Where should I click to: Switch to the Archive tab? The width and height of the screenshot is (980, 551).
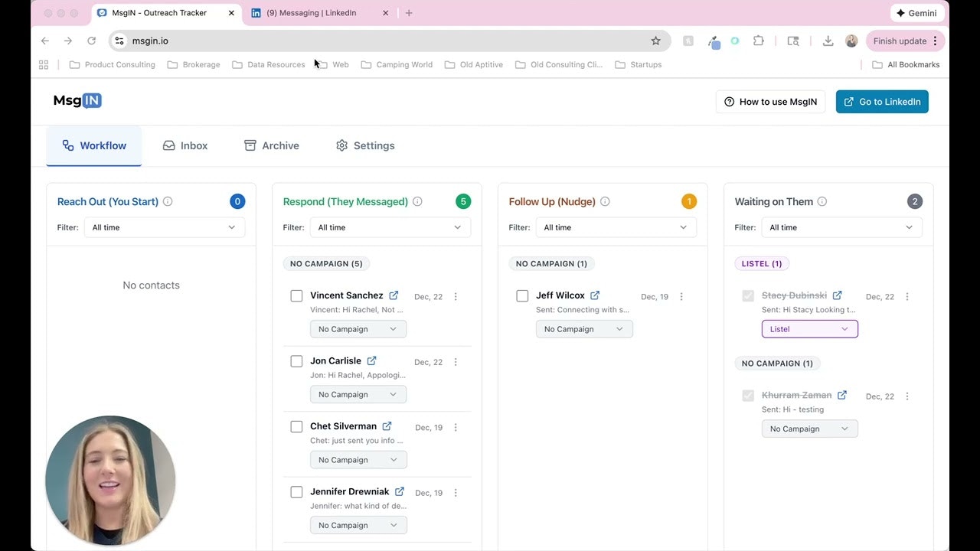pos(272,145)
